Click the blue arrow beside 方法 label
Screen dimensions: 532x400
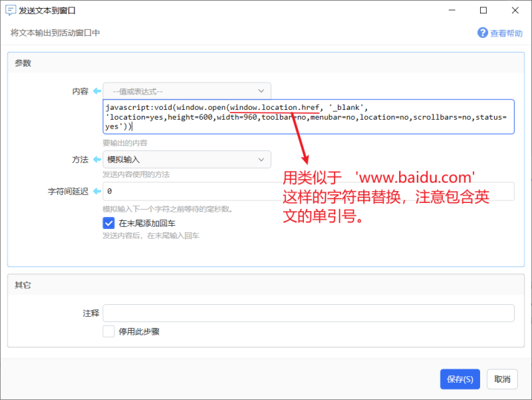tap(97, 159)
